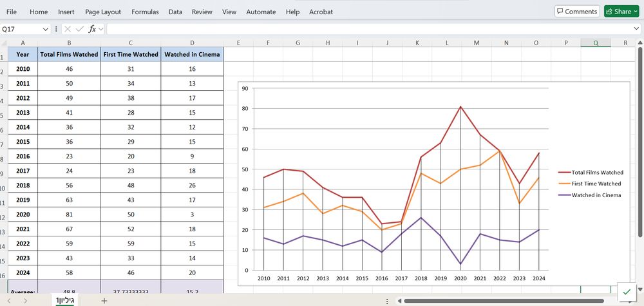Click the horizontal scrollbar thumb
Viewport: 644px width, 306px height.
[504, 301]
